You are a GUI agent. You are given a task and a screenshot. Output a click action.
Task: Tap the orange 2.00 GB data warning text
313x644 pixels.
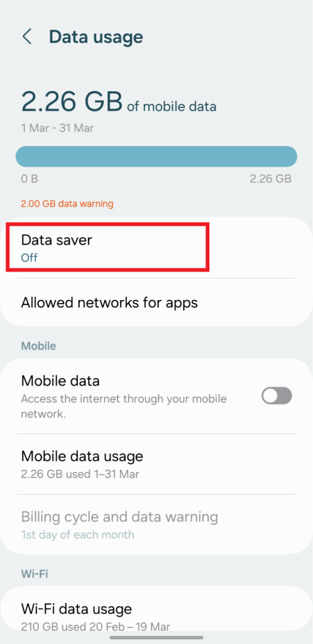[x=67, y=203]
